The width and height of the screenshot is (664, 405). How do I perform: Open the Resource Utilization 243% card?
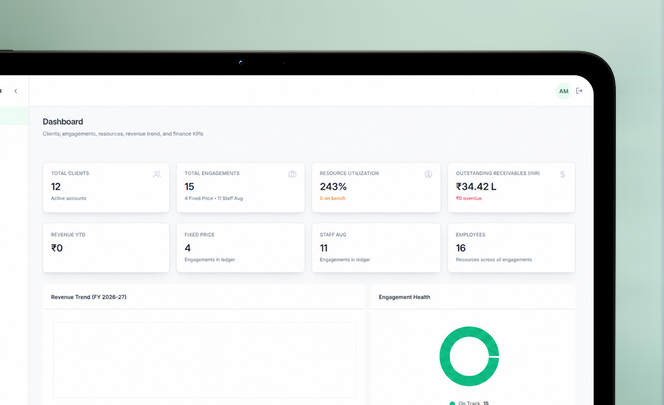click(x=376, y=187)
